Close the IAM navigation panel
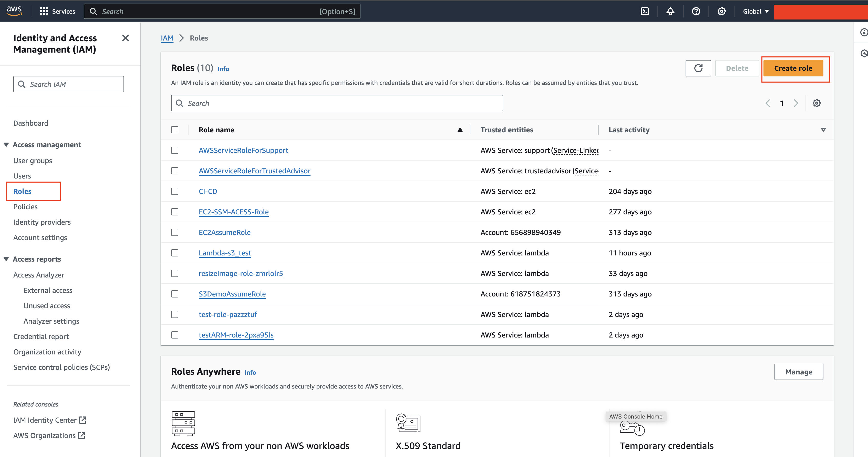Screen dimensions: 868x457 coord(125,38)
